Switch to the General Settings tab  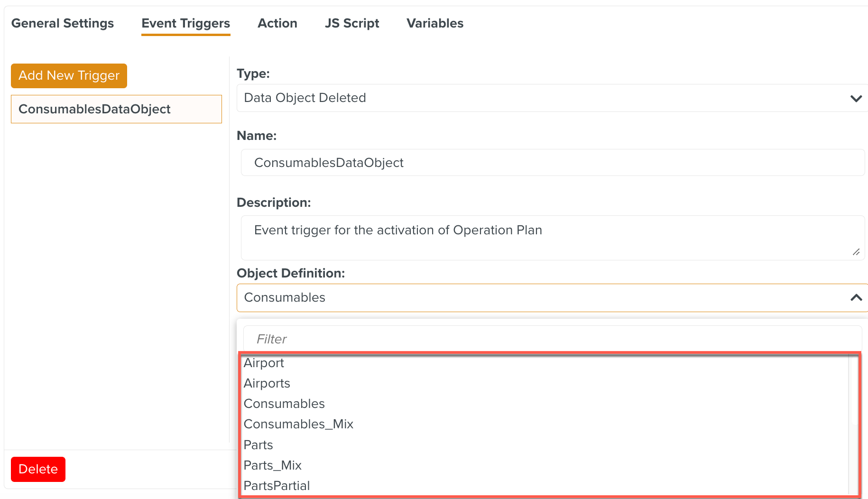pos(62,23)
